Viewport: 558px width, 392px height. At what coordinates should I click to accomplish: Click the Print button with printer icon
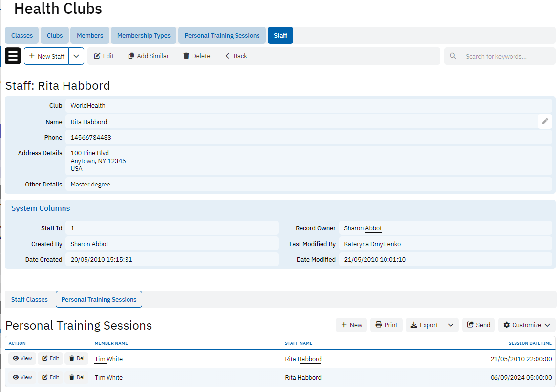[x=386, y=325]
